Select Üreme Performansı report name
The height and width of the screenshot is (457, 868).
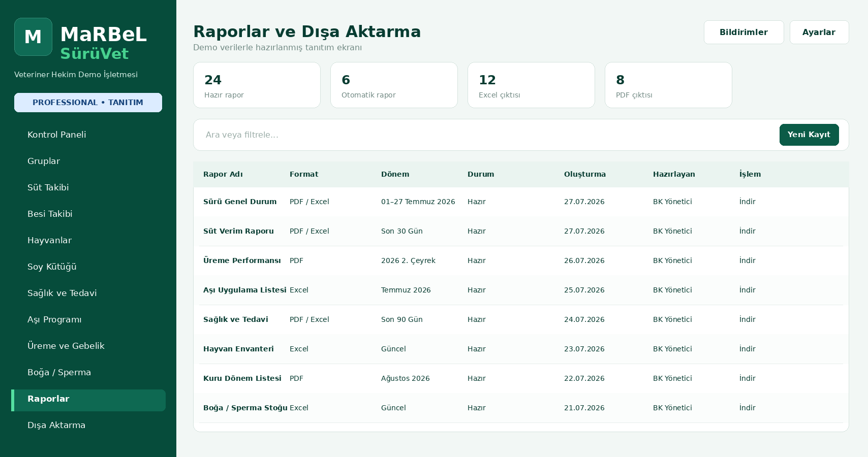click(x=242, y=260)
